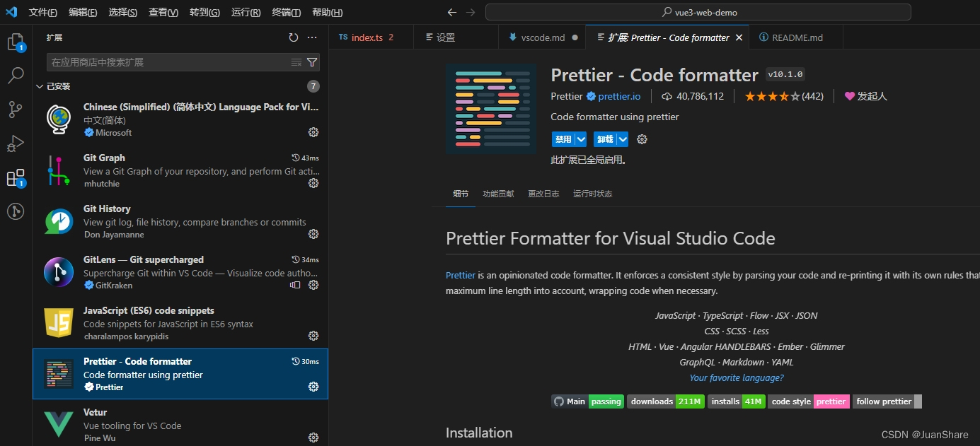Go back with navigation arrow
This screenshot has width=980, height=446.
452,12
